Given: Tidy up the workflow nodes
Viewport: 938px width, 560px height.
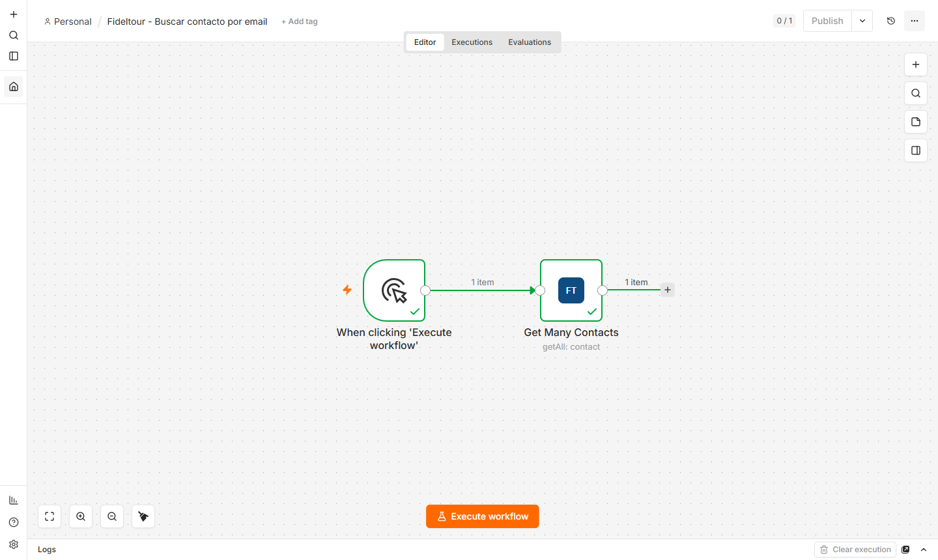Looking at the screenshot, I should point(143,516).
